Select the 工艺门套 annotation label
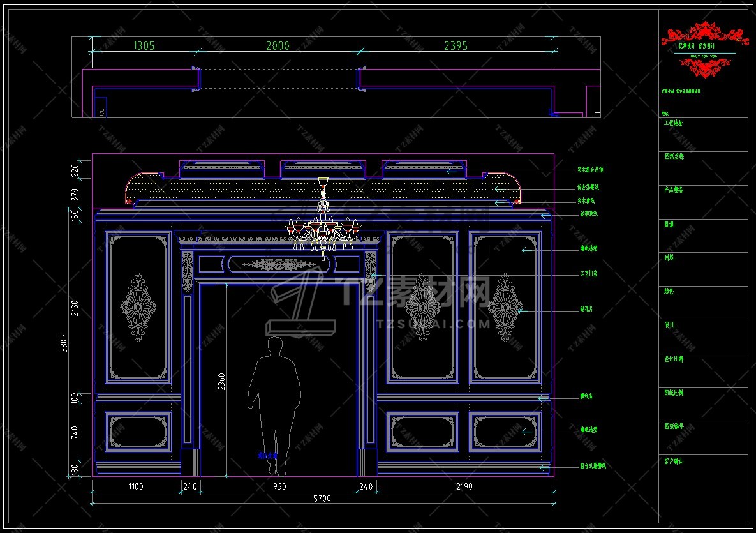Viewport: 756px width, 533px height. [x=589, y=273]
